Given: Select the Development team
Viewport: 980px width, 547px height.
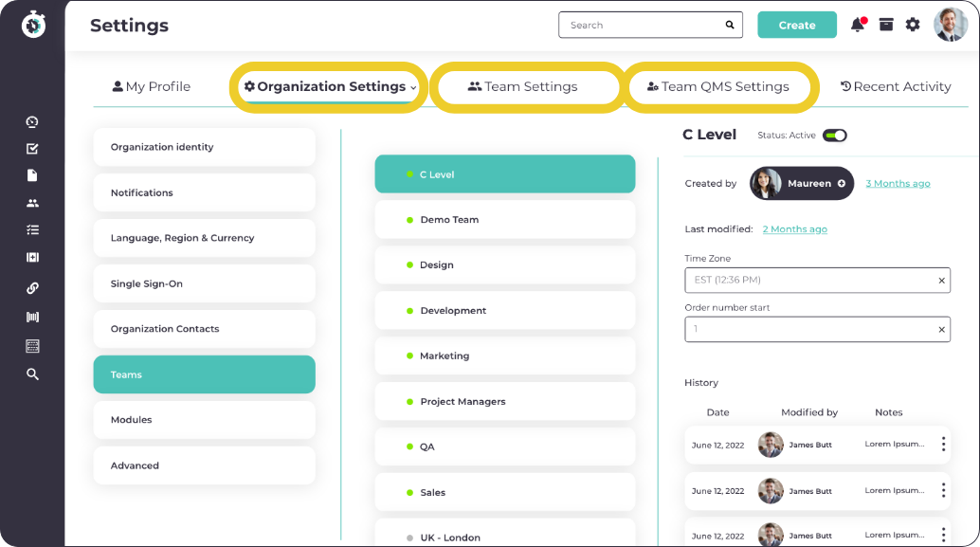Looking at the screenshot, I should click(x=505, y=310).
